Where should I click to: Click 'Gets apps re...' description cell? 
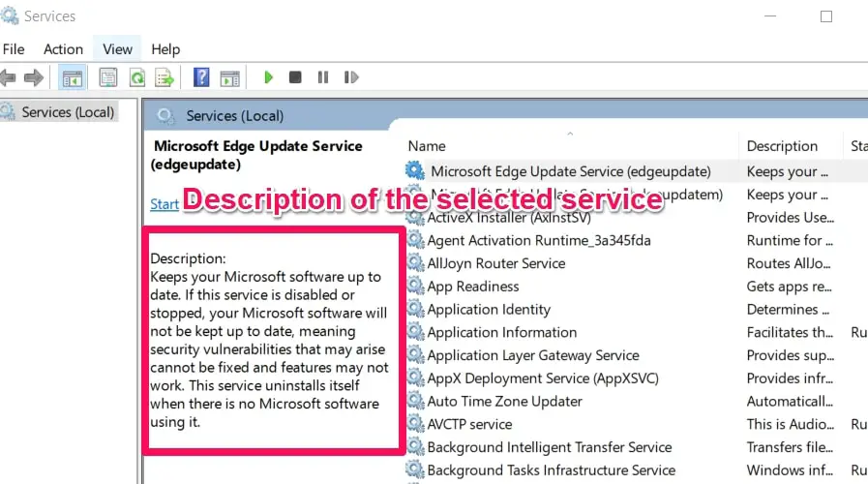pos(789,287)
